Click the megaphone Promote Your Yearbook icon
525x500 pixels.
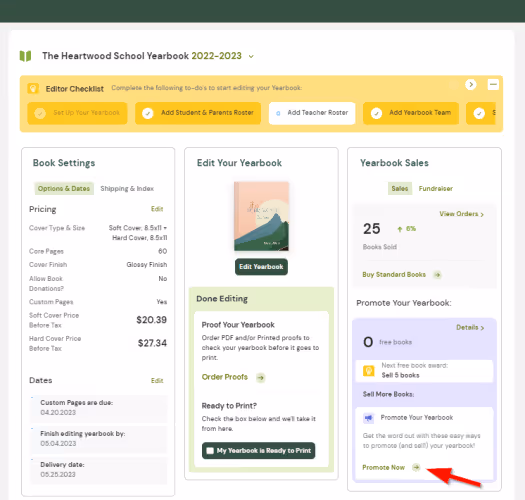368,418
